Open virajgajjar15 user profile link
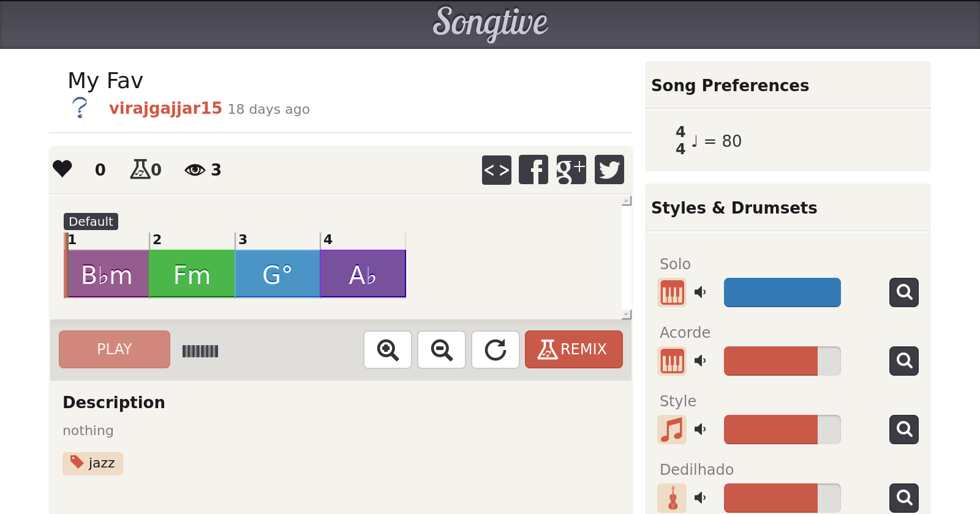Viewport: 980px width, 514px height. 165,108
